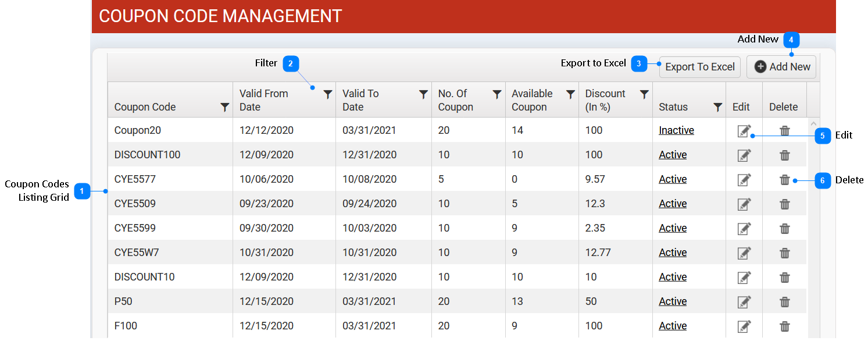Toggle Active status of CYE5599
This screenshot has width=868, height=348.
tap(673, 228)
